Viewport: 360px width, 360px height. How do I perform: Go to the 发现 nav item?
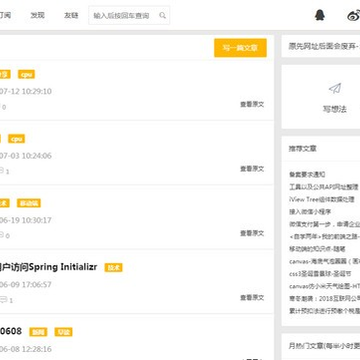(37, 15)
